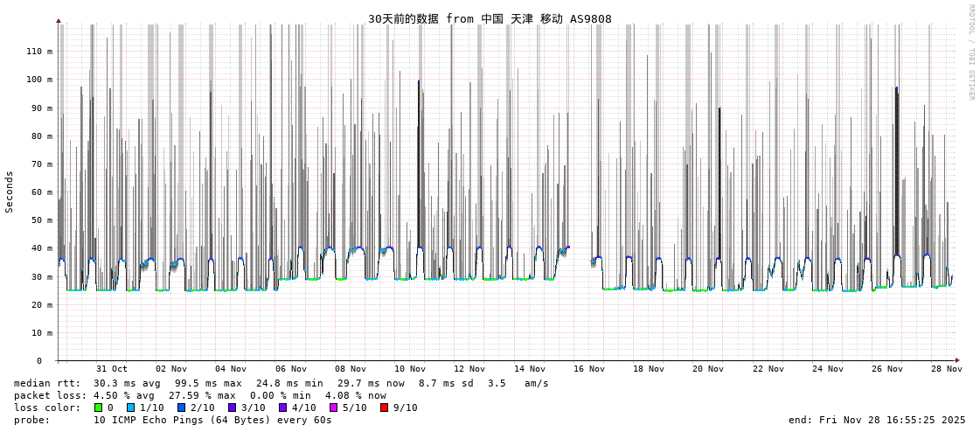The width and height of the screenshot is (980, 432).
Task: Select the 10 Nov tick on time axis
Action: (x=410, y=369)
